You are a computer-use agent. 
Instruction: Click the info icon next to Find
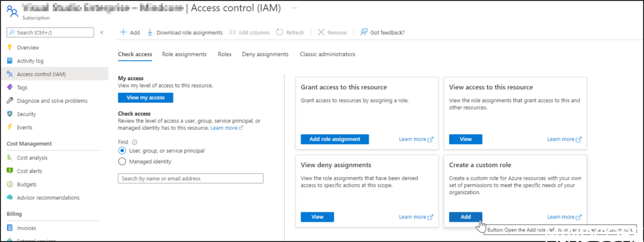[135, 142]
